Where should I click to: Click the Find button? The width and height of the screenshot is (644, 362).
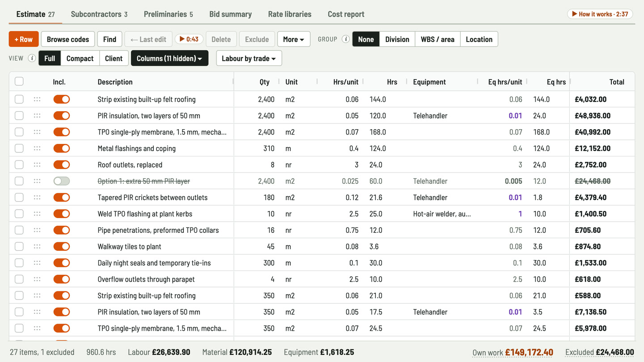[110, 39]
